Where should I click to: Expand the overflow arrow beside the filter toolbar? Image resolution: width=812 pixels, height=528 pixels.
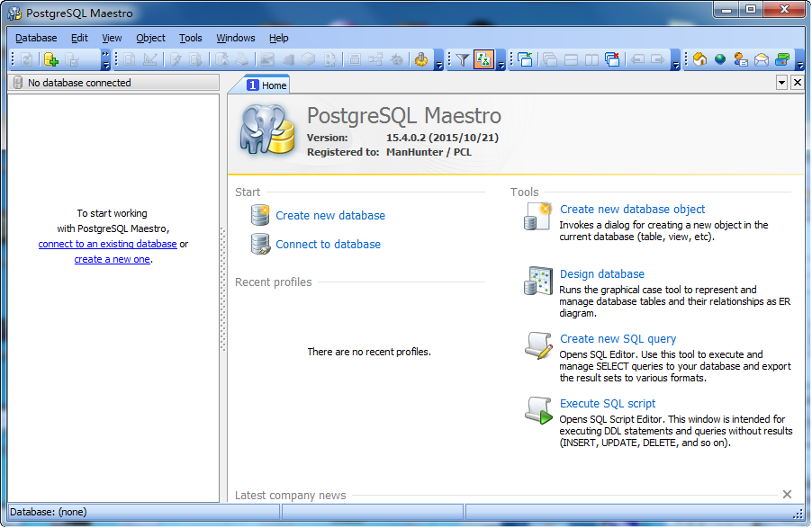(x=501, y=59)
